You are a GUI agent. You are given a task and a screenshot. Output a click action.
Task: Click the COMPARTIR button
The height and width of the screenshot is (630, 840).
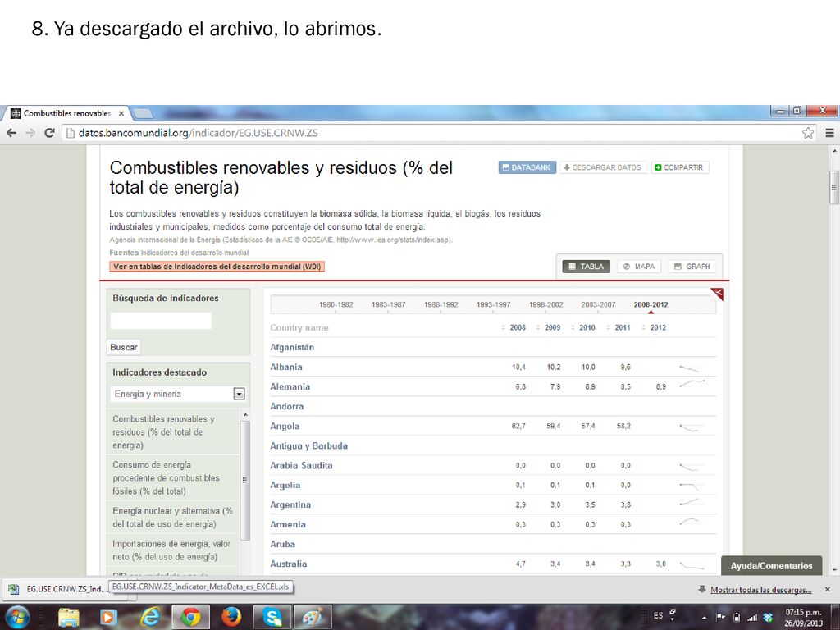pos(680,167)
